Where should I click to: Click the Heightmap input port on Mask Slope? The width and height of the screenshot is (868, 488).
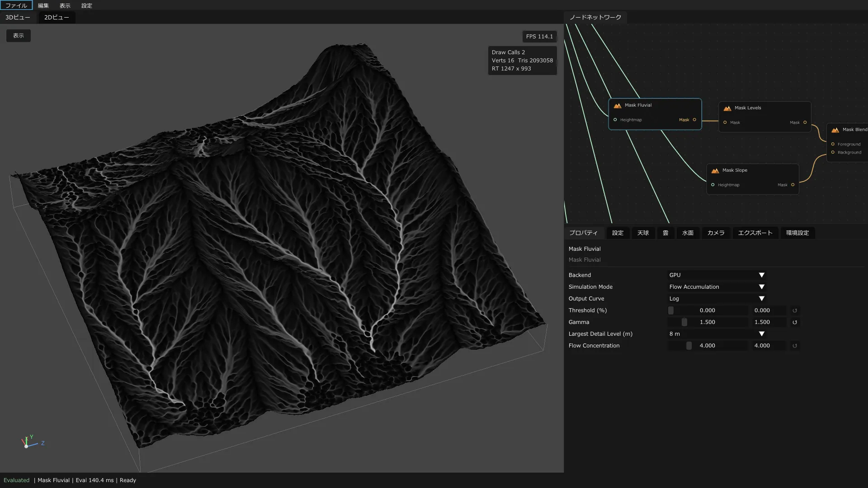click(x=713, y=185)
